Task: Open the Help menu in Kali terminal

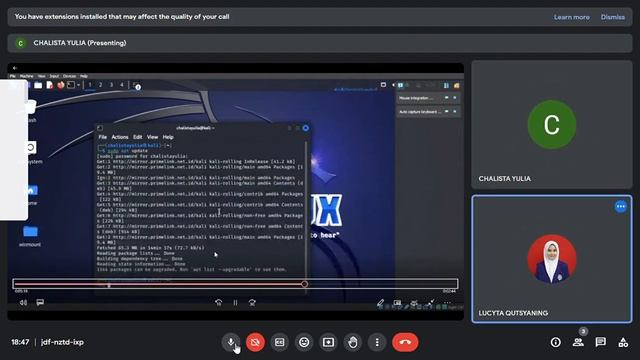Action: (168, 137)
